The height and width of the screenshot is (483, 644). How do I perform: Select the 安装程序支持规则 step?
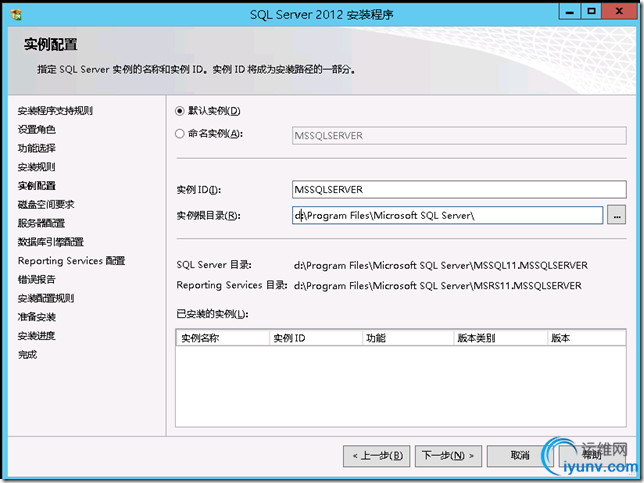55,111
